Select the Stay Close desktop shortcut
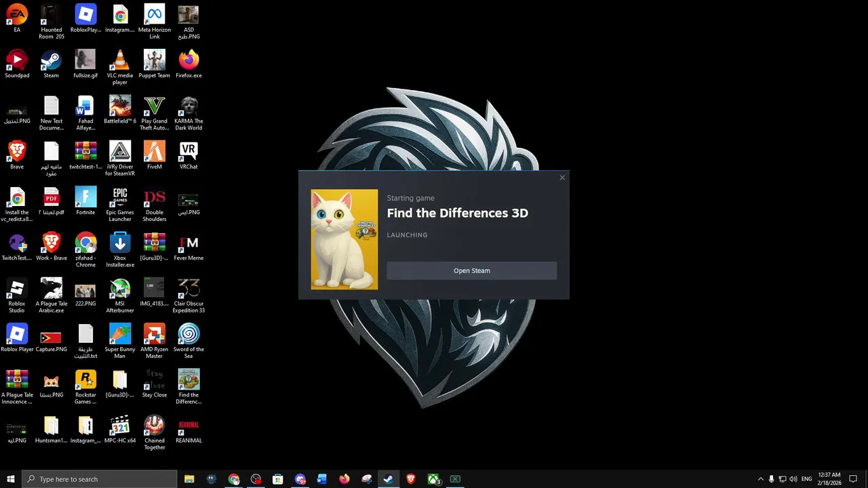 tap(155, 384)
